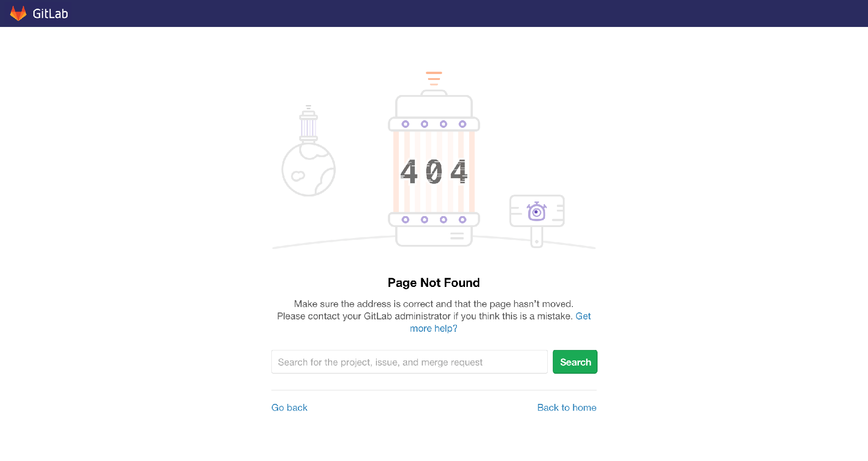Click the small tower on top of the planet
The width and height of the screenshot is (868, 461).
coord(308,123)
